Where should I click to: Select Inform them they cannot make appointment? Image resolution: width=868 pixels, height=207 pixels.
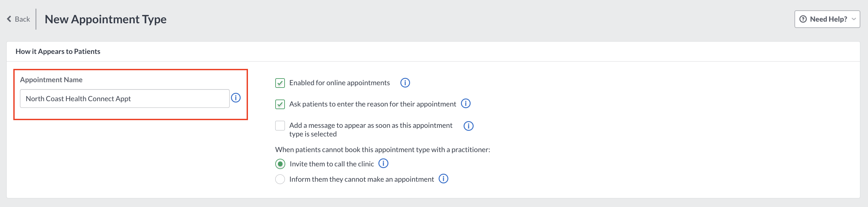point(280,179)
